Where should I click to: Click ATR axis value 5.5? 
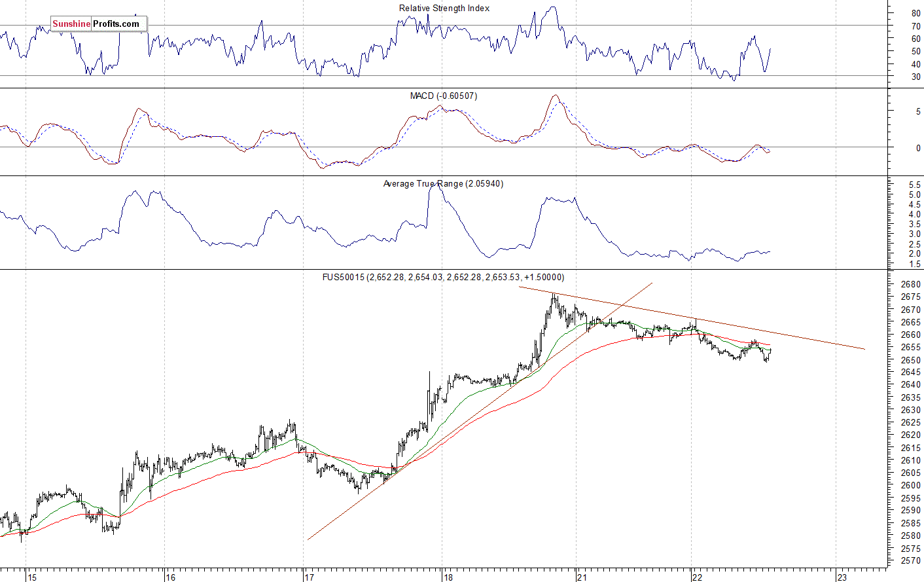[x=914, y=186]
